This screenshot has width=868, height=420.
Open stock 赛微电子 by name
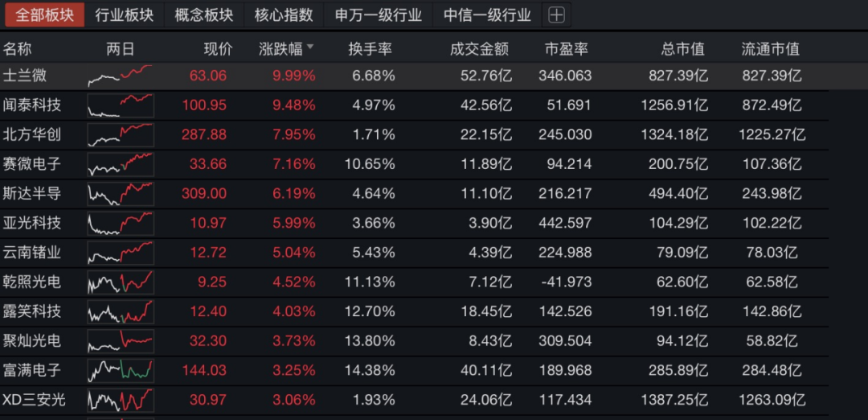(32, 164)
